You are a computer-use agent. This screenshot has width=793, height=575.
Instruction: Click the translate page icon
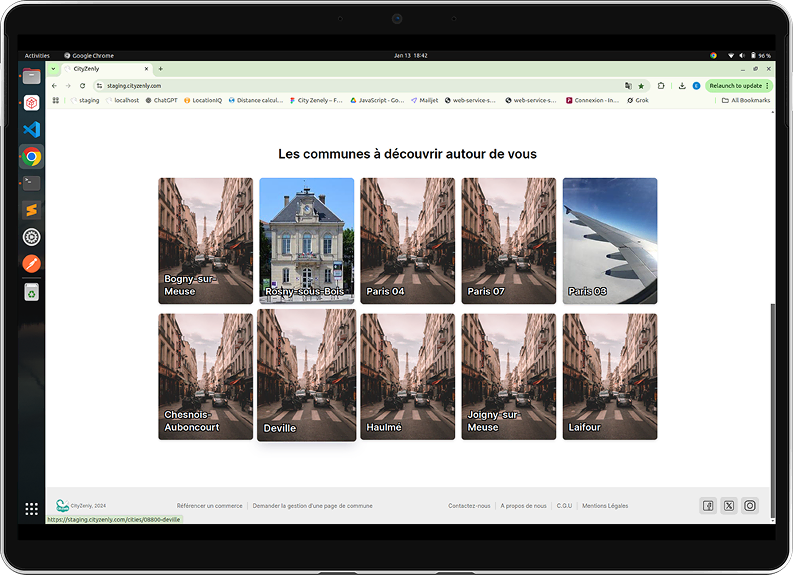click(x=628, y=86)
